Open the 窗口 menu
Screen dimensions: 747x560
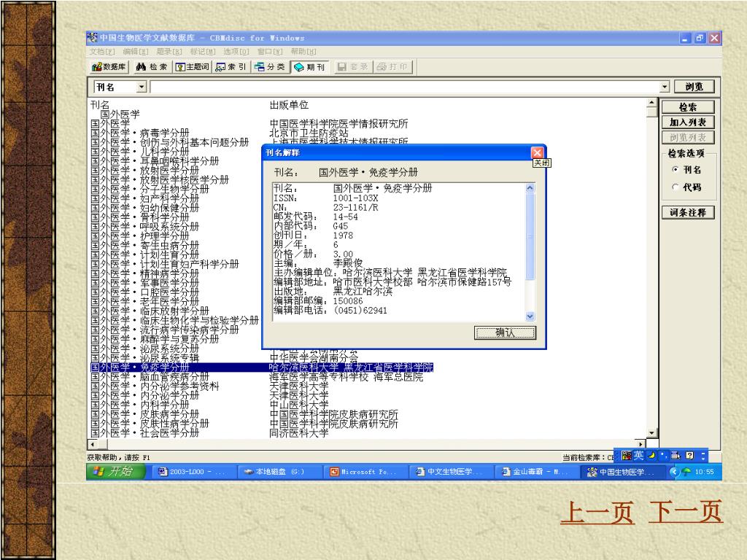pos(270,52)
